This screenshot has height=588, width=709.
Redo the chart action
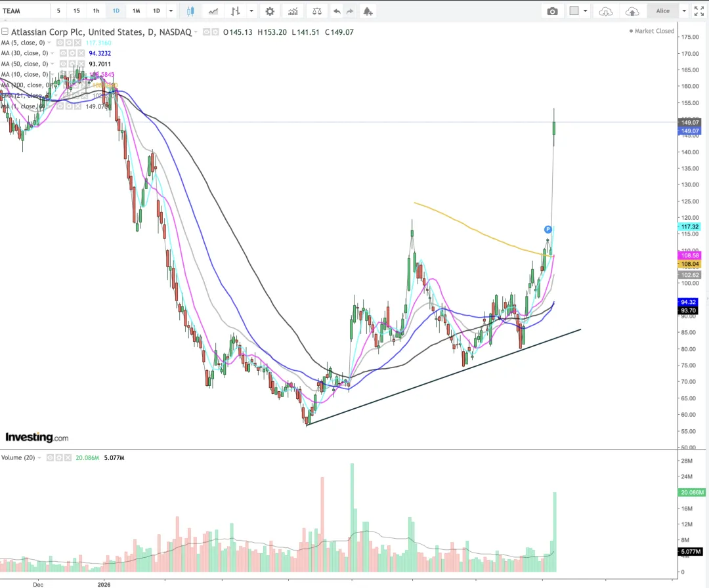pyautogui.click(x=350, y=11)
